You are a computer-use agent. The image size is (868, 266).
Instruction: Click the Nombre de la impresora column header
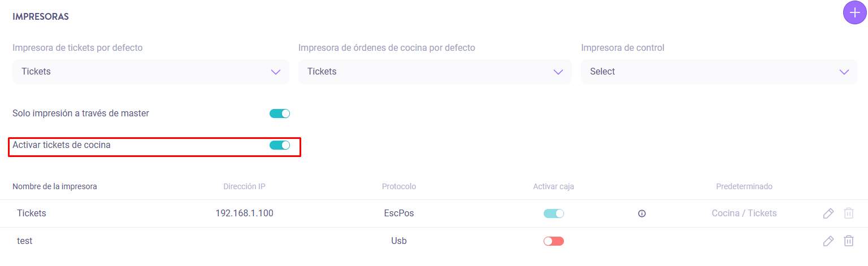(55, 186)
